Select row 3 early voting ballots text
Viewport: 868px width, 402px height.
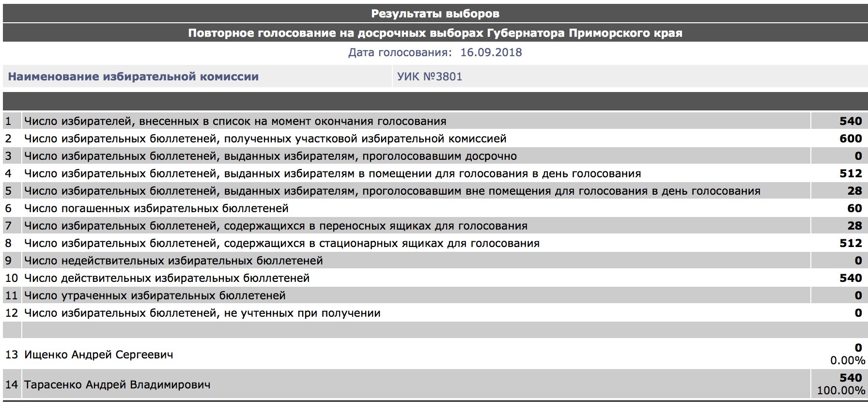[x=270, y=156]
